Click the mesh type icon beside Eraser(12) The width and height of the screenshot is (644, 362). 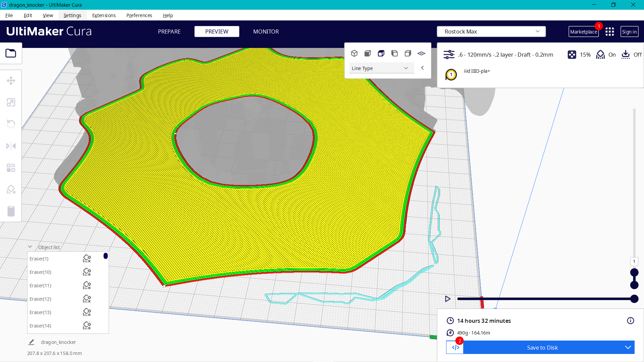87,299
